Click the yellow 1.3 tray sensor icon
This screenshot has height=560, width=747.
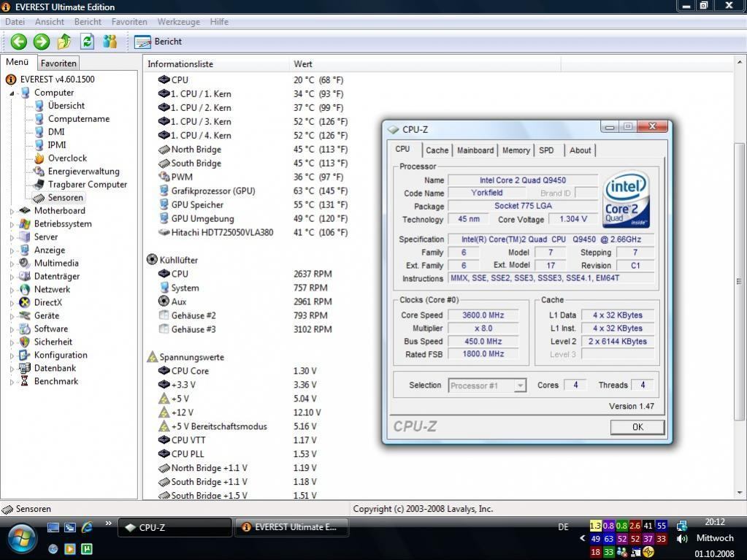(x=595, y=526)
